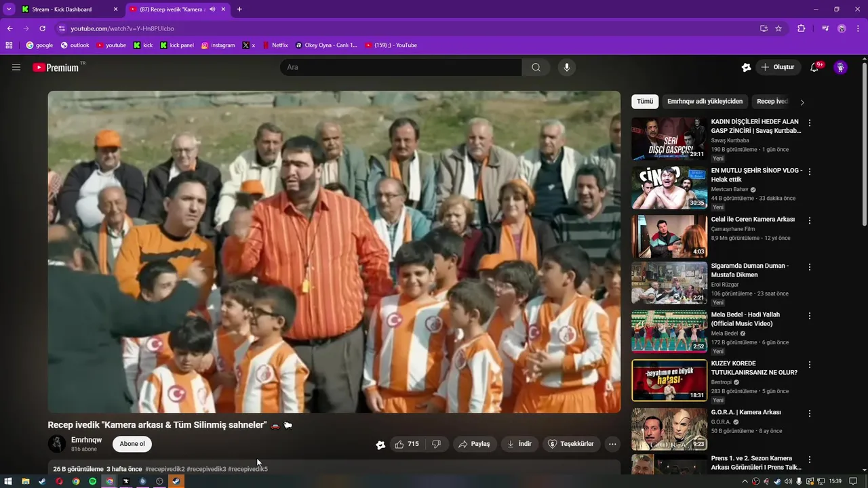Bookmark this page with the star
The image size is (868, 488).
(778, 28)
